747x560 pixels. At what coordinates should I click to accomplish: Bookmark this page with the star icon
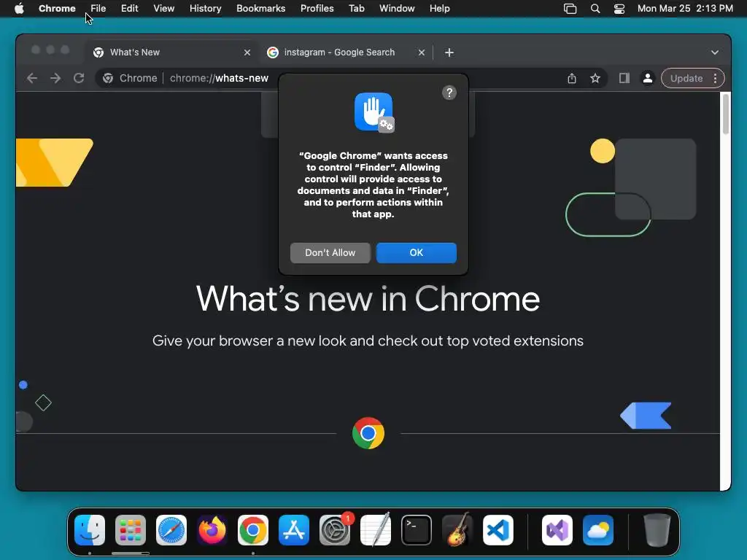point(595,79)
